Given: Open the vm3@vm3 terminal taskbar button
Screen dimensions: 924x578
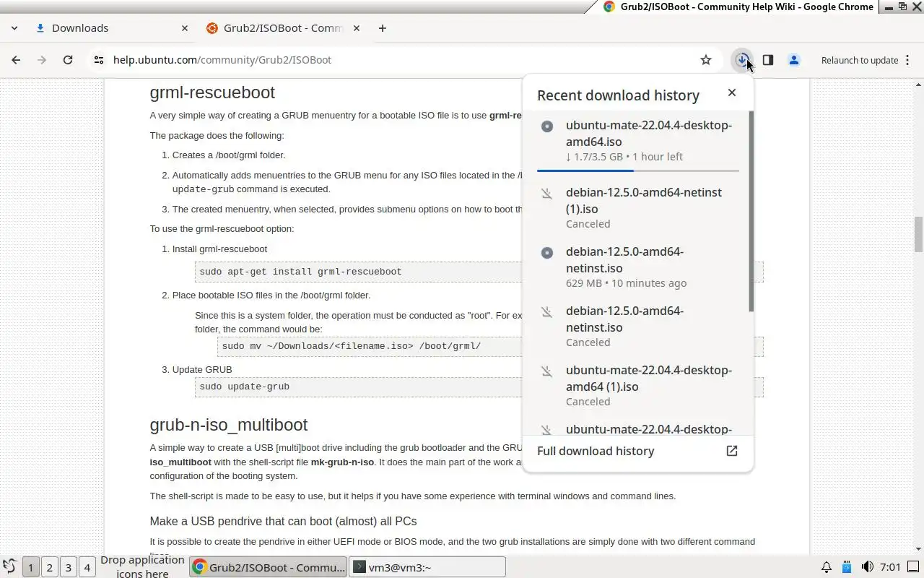Looking at the screenshot, I should point(427,567).
